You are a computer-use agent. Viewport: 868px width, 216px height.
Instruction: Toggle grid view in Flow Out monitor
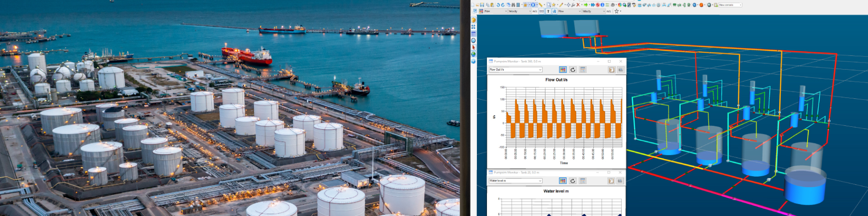tap(563, 70)
